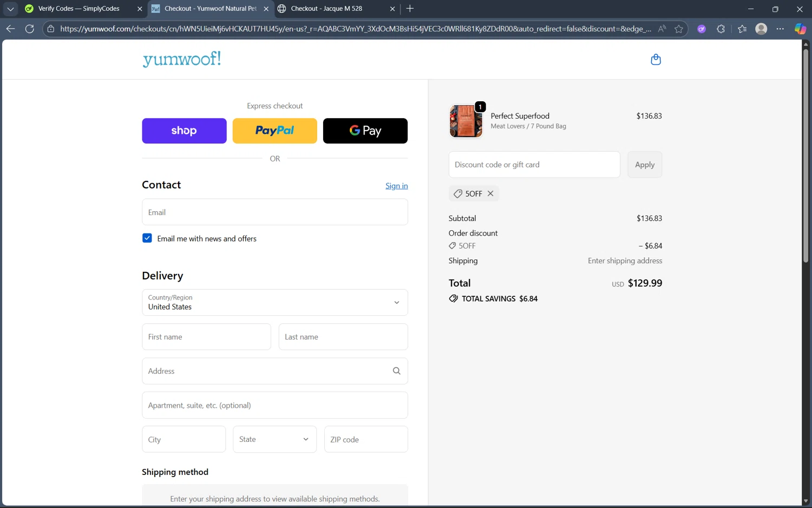The height and width of the screenshot is (508, 812).
Task: Expand the Country/Region dropdown
Action: 275,302
